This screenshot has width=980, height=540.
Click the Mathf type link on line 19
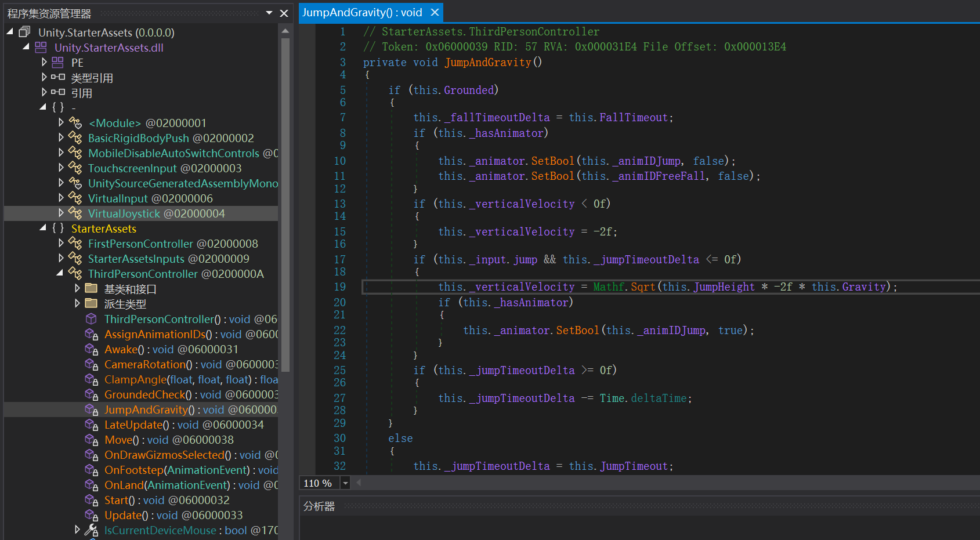click(x=608, y=287)
